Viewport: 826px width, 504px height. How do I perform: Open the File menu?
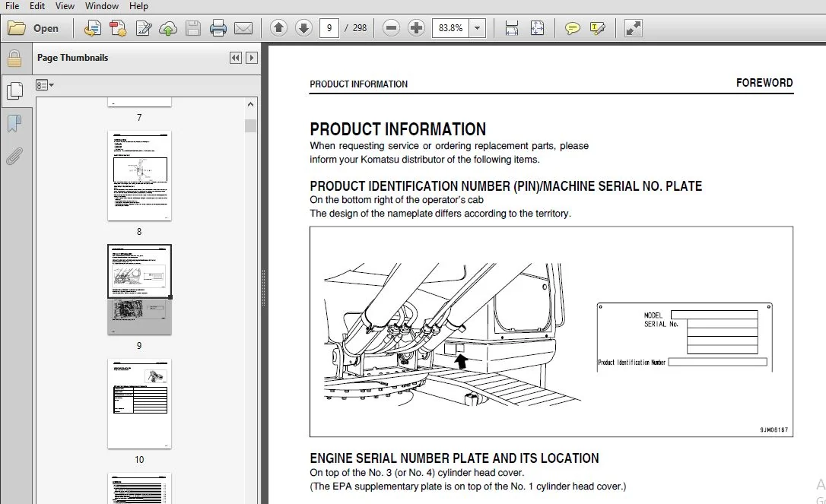pos(11,6)
